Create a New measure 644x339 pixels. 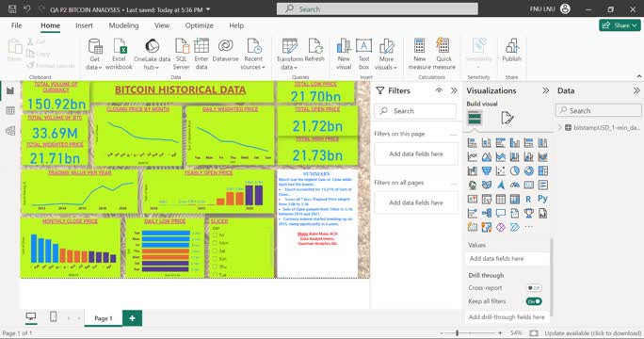[x=419, y=54]
